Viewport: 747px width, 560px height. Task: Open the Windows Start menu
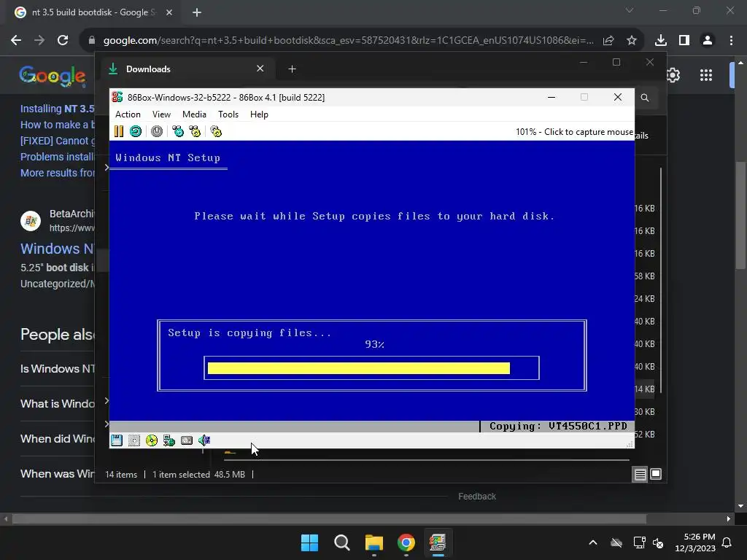pos(309,542)
